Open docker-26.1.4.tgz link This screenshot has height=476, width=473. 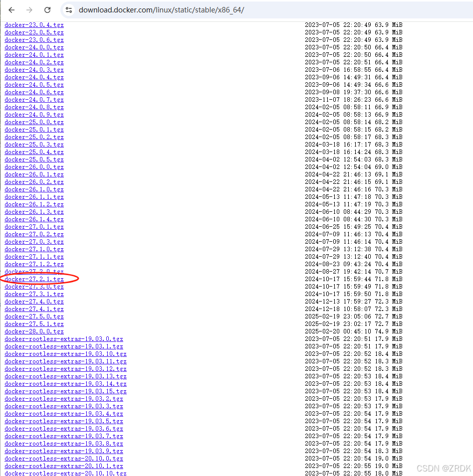coord(34,219)
